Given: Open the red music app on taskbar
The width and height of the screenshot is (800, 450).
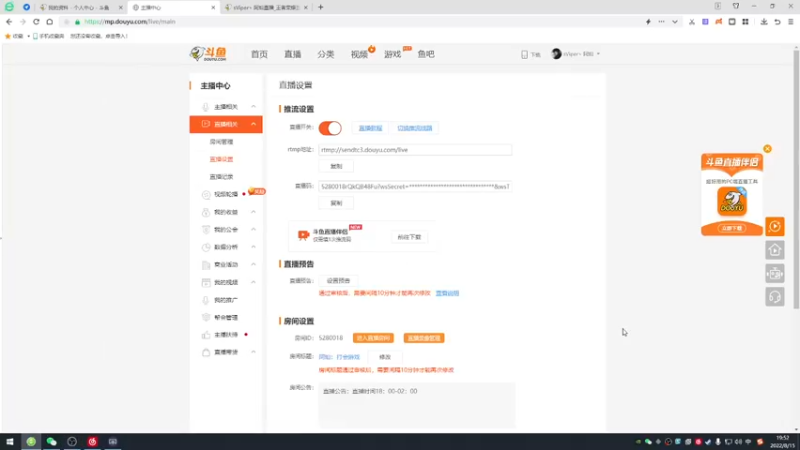Looking at the screenshot, I should (x=92, y=441).
